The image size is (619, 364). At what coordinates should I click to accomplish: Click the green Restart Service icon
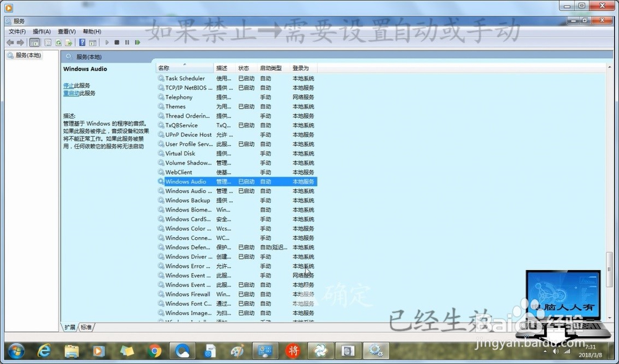[137, 42]
